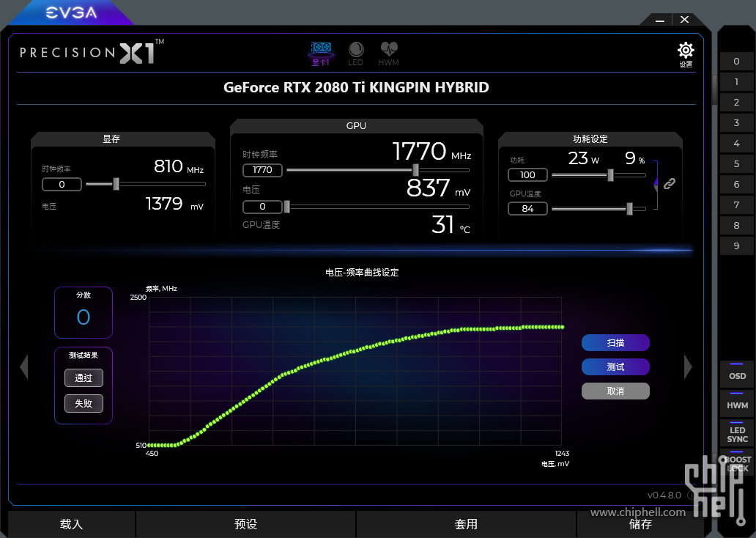Select profile slot 5

[x=736, y=163]
